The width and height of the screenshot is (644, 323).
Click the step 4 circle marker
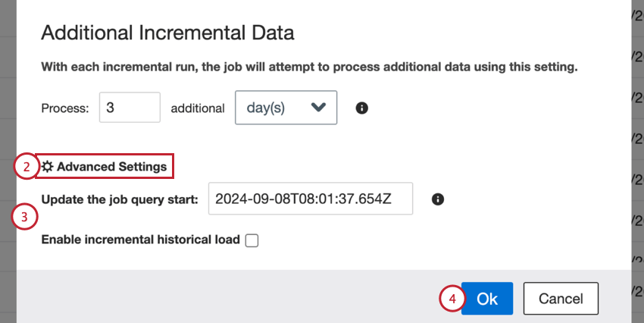tap(451, 299)
